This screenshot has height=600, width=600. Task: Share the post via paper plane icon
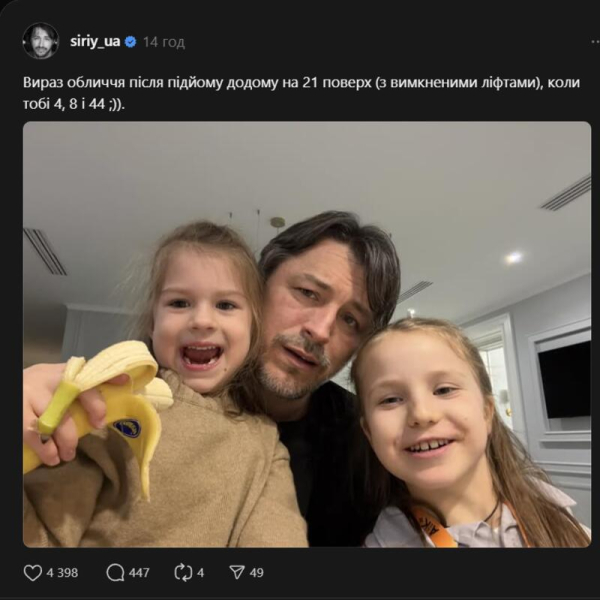(x=237, y=572)
